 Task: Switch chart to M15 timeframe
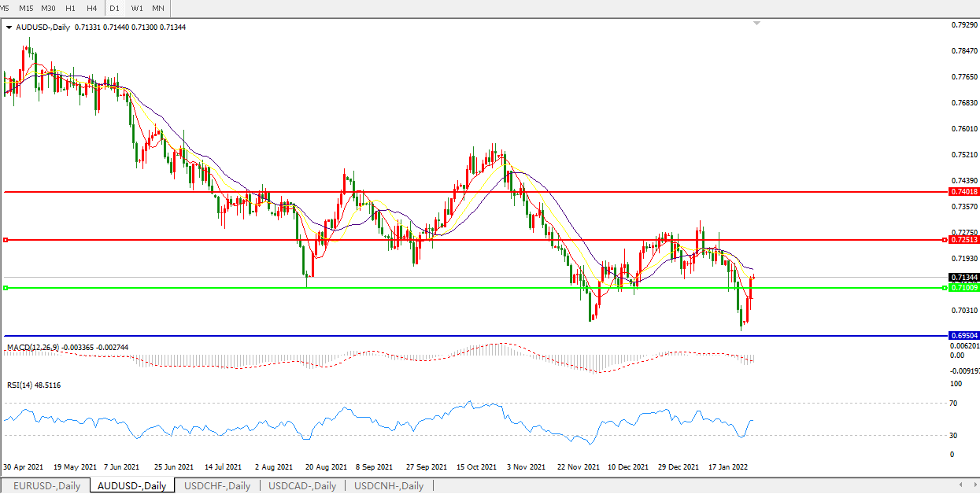coord(26,8)
